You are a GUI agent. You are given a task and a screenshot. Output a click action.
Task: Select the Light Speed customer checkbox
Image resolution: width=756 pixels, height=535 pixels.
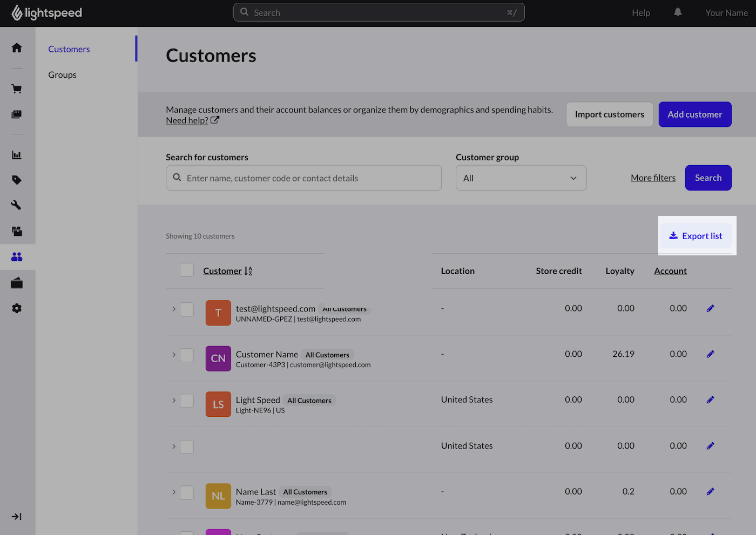coord(187,401)
